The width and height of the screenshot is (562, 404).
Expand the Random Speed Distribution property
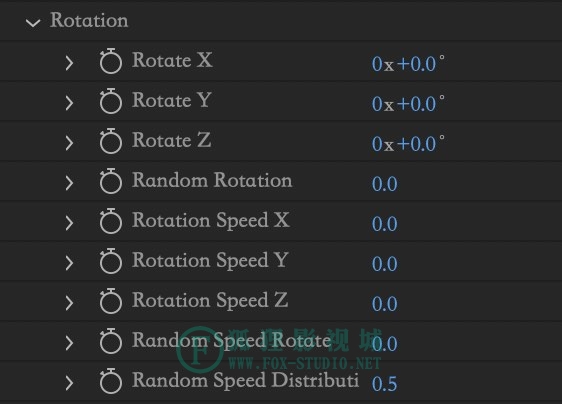69,383
